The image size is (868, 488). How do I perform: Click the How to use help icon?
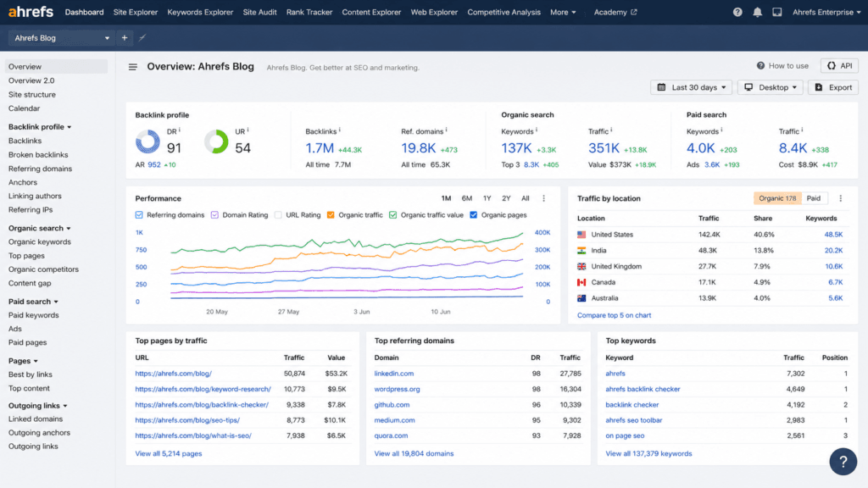point(760,66)
